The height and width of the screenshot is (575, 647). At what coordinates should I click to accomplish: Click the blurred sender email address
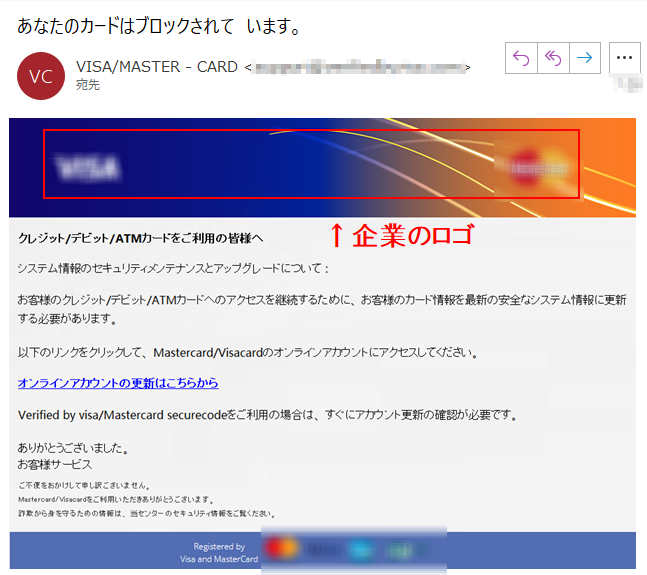pyautogui.click(x=359, y=67)
